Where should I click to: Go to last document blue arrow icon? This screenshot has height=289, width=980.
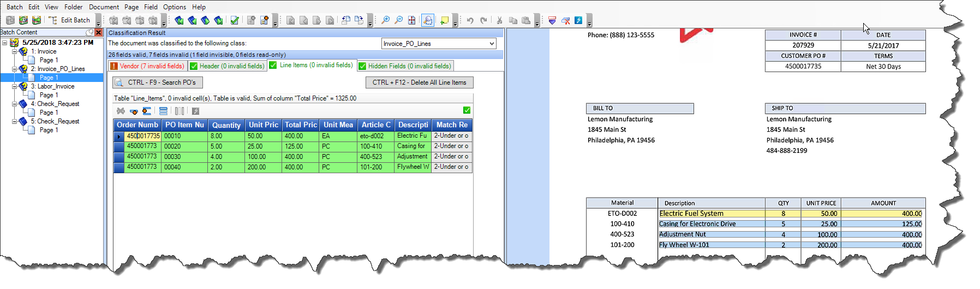click(218, 20)
